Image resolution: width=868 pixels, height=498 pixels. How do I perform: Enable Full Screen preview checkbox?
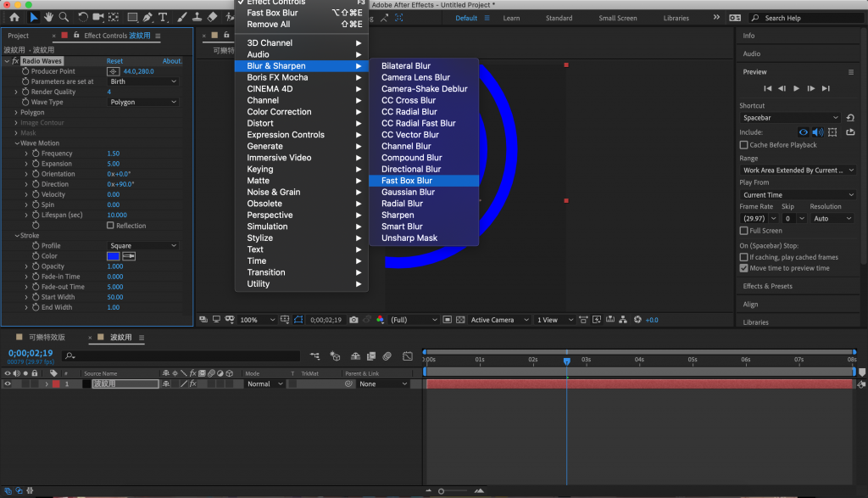(743, 231)
